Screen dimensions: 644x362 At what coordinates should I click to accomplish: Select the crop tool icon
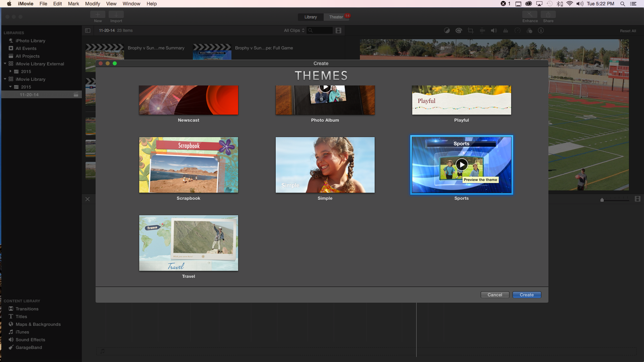(x=471, y=31)
